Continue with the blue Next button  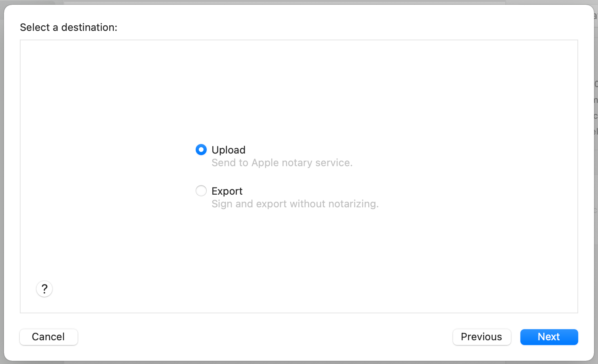549,337
